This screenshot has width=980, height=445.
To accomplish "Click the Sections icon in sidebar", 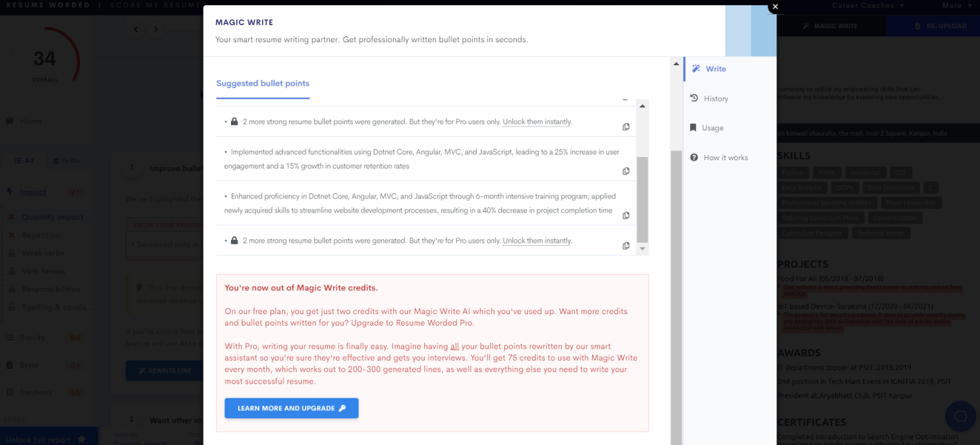I will tap(10, 392).
